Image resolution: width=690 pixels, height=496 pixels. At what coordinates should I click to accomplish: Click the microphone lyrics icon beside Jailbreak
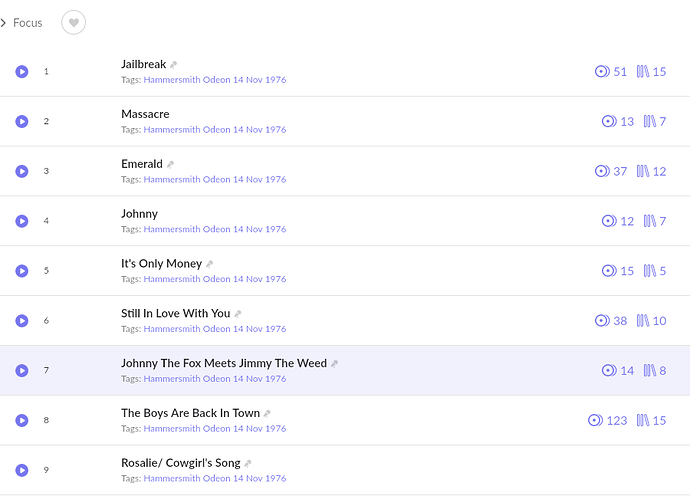[173, 65]
